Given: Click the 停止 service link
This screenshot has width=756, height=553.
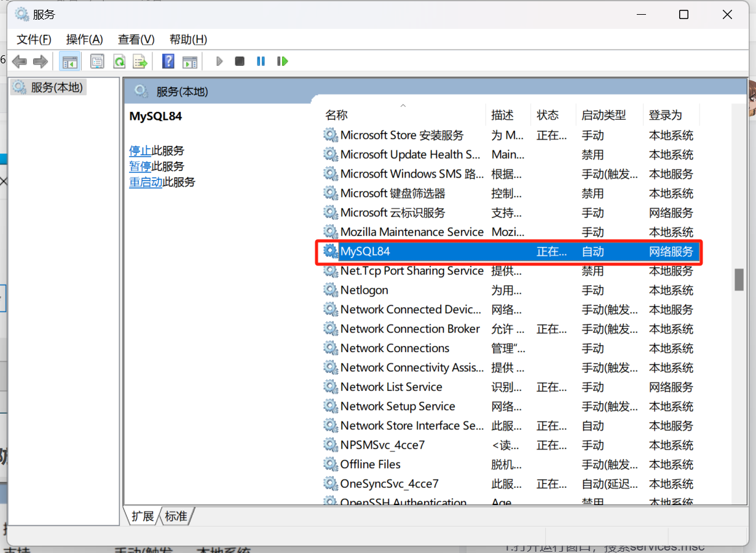Looking at the screenshot, I should point(140,151).
